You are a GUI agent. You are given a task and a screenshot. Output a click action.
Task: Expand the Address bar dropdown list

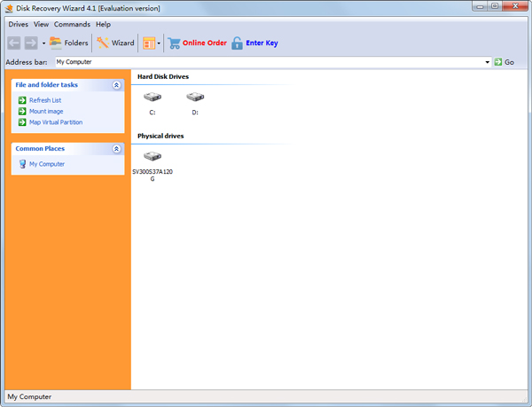point(487,62)
